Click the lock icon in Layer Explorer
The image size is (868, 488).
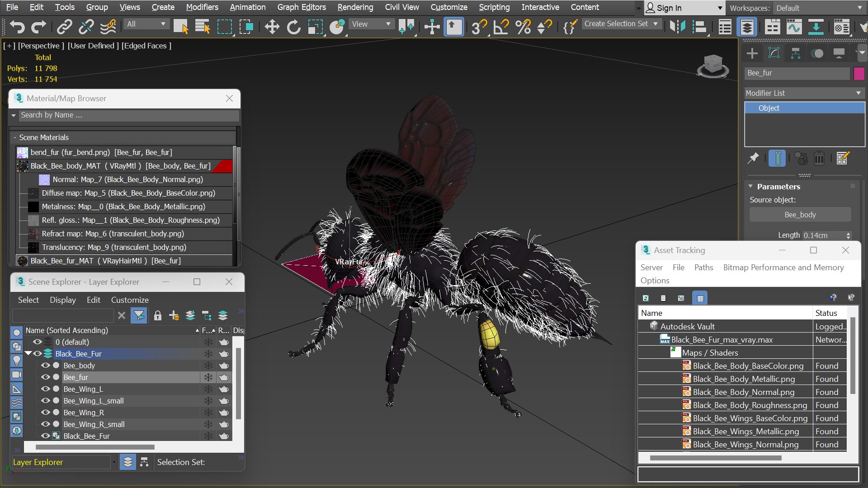click(x=157, y=315)
